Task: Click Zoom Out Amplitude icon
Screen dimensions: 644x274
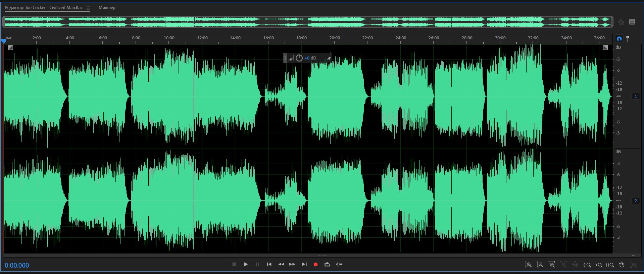Action: 540,265
